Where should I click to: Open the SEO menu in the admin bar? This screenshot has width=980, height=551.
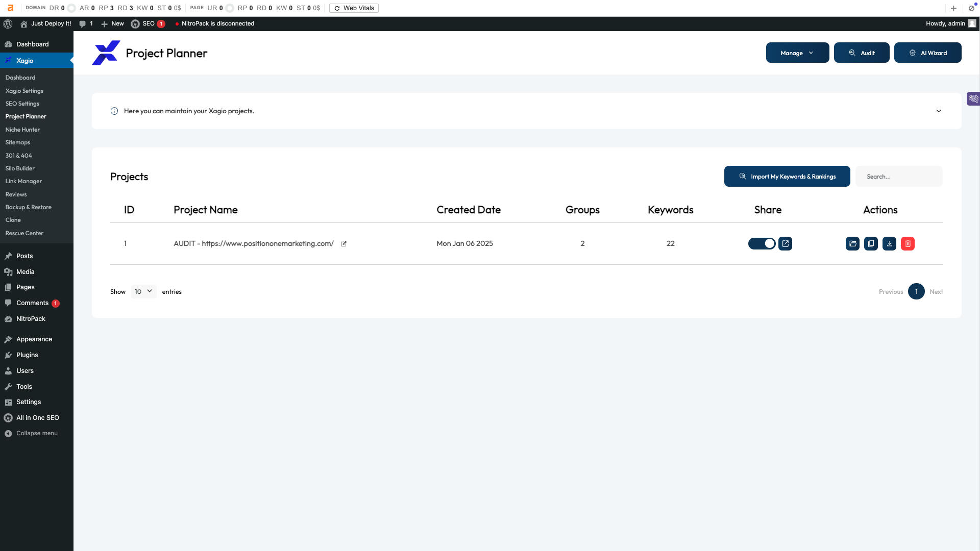pyautogui.click(x=148, y=23)
